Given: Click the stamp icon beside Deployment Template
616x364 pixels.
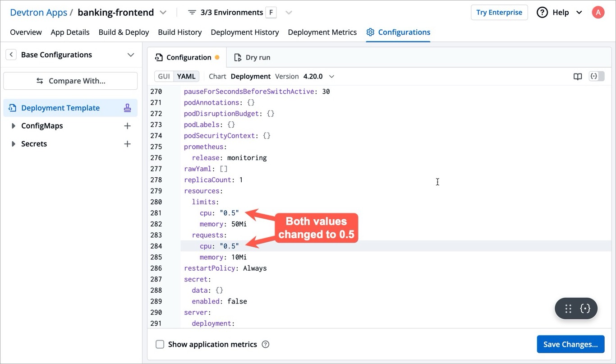Looking at the screenshot, I should pos(127,108).
